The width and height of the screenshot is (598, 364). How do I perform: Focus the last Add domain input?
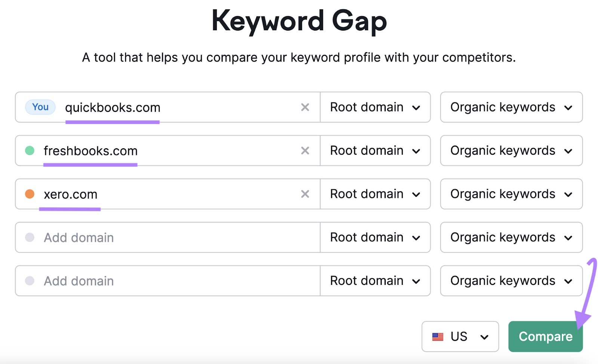point(168,281)
